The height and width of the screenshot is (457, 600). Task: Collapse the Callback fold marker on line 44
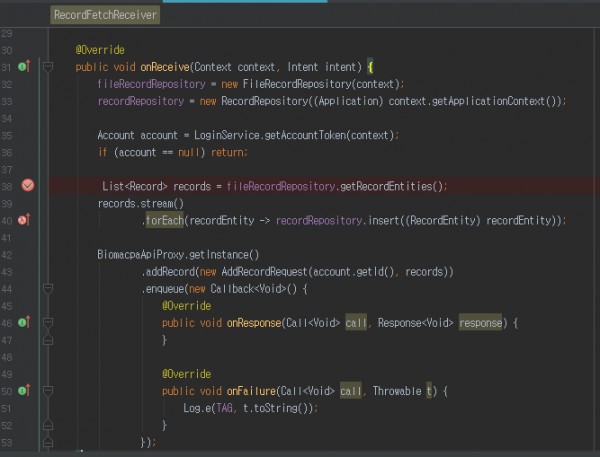[48, 288]
